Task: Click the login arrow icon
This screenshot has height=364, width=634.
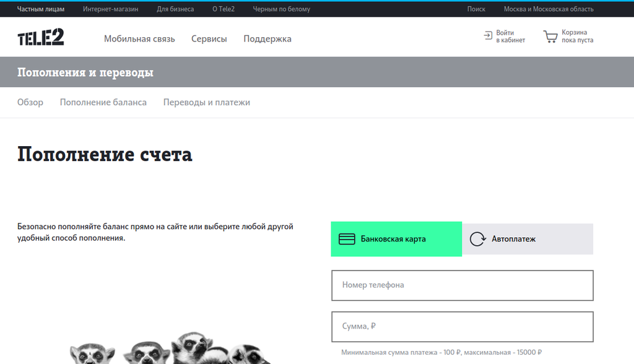Action: point(488,35)
